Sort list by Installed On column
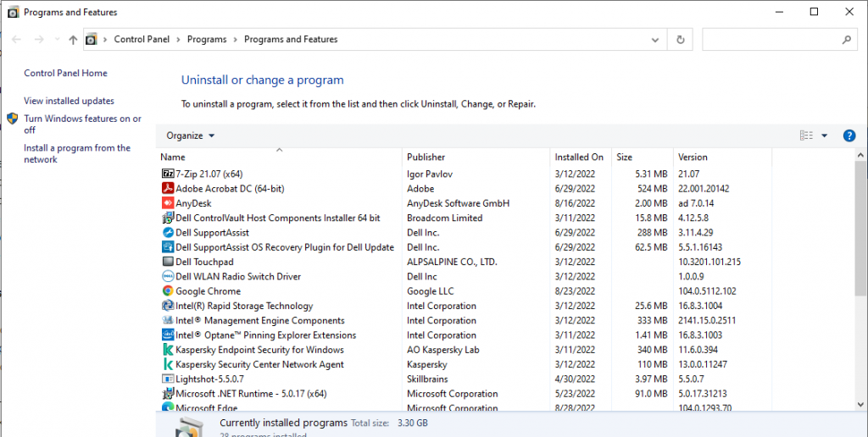The image size is (868, 437). 579,158
